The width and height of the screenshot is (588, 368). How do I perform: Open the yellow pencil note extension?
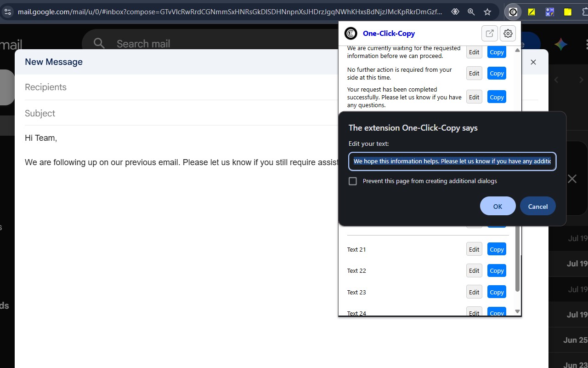click(x=531, y=12)
